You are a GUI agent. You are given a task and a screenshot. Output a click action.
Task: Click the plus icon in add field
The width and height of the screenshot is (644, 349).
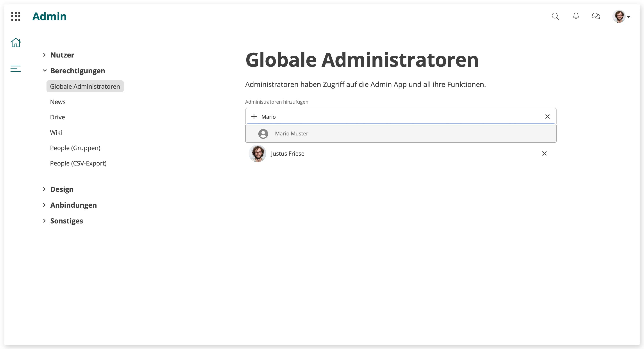[x=254, y=117]
